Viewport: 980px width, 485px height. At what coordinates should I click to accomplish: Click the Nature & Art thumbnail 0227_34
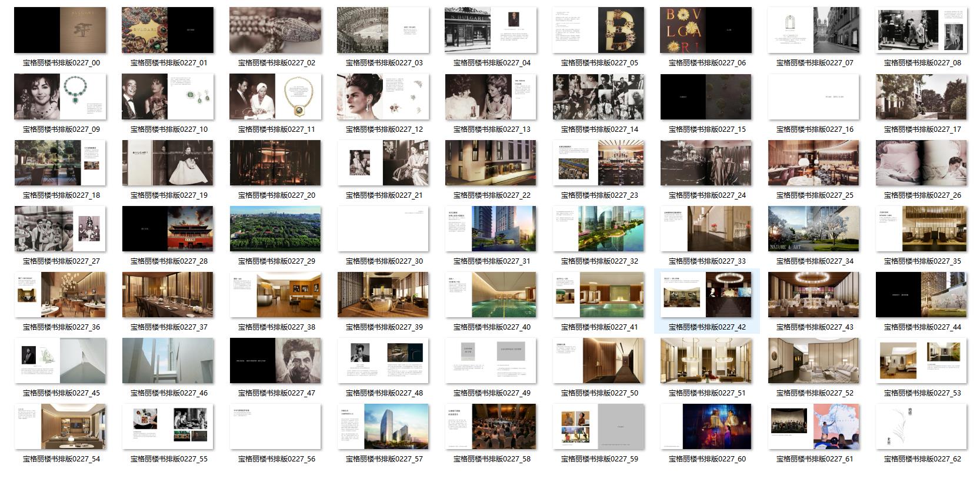(814, 228)
